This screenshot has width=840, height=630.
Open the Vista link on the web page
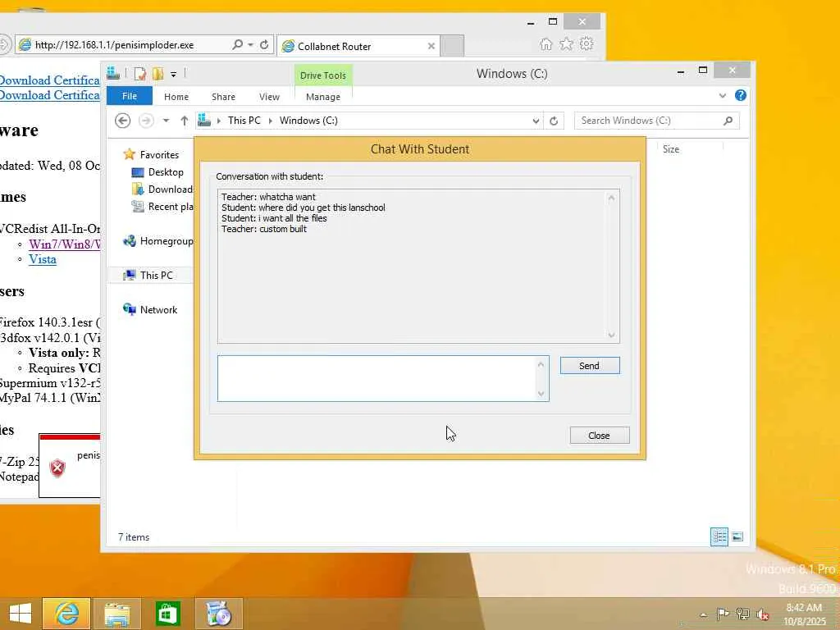tap(43, 259)
